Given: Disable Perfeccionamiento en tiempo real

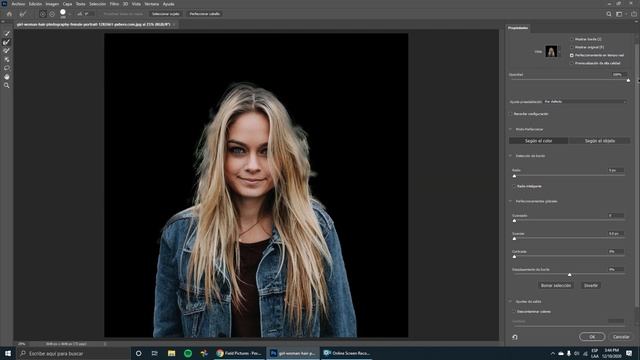Looking at the screenshot, I should point(571,55).
